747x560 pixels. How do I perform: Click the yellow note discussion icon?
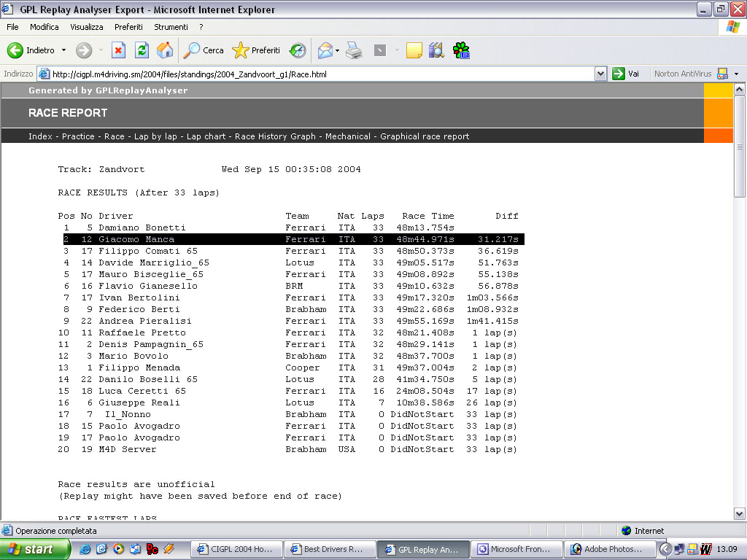point(414,50)
